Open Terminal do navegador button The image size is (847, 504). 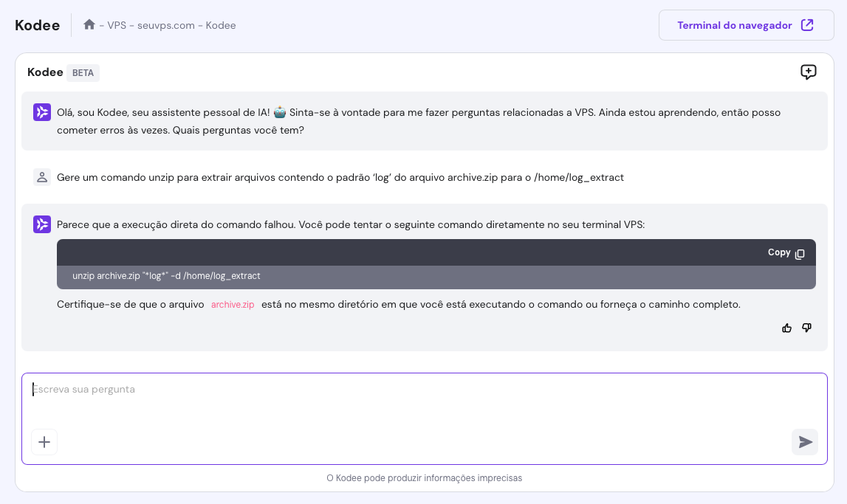pos(746,25)
